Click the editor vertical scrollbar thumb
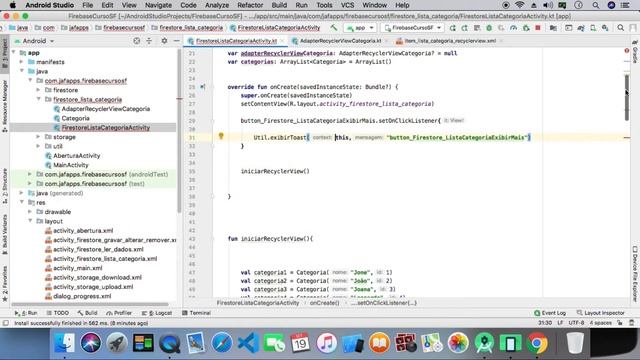 click(x=627, y=98)
